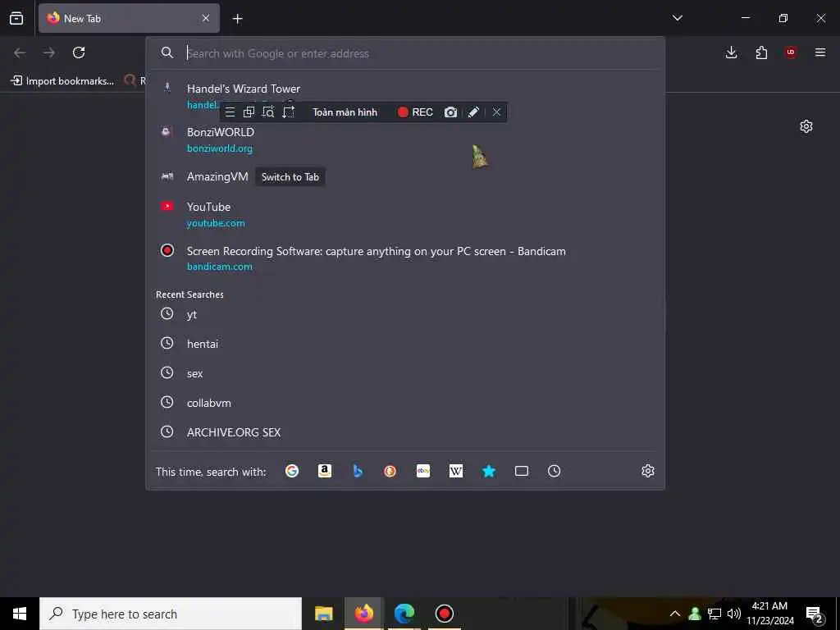840x630 pixels.
Task: Expand list all tabs chevron
Action: pyautogui.click(x=677, y=18)
